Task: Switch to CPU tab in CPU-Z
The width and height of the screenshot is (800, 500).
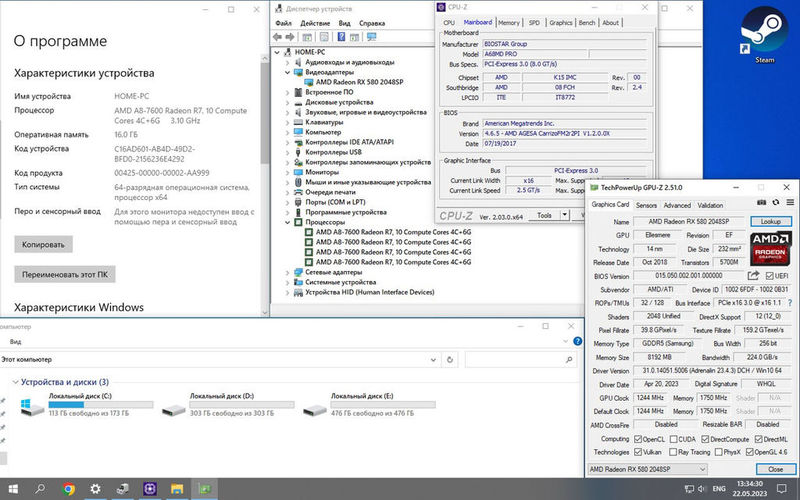Action: tap(449, 22)
